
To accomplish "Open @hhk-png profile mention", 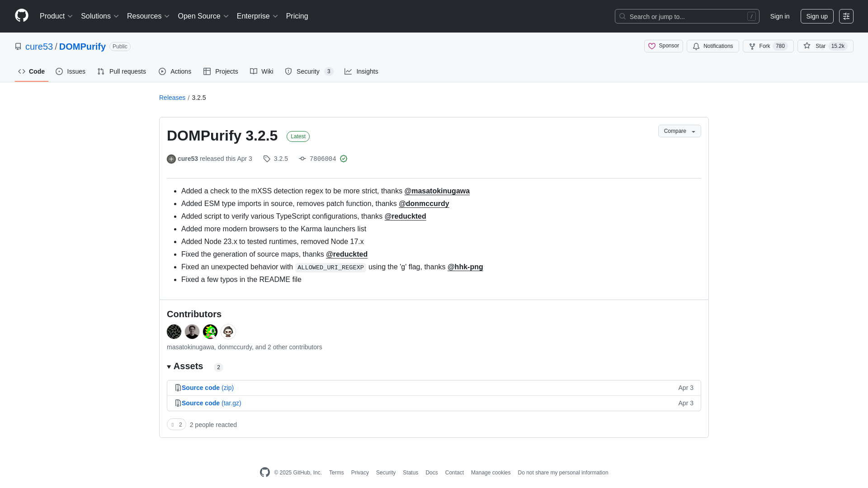I will point(465,267).
